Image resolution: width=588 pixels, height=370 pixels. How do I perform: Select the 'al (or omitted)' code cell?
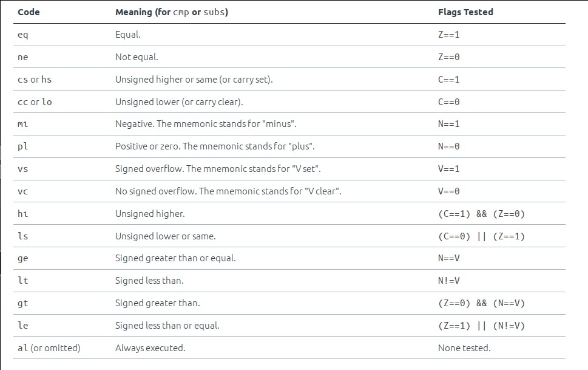[x=49, y=348]
